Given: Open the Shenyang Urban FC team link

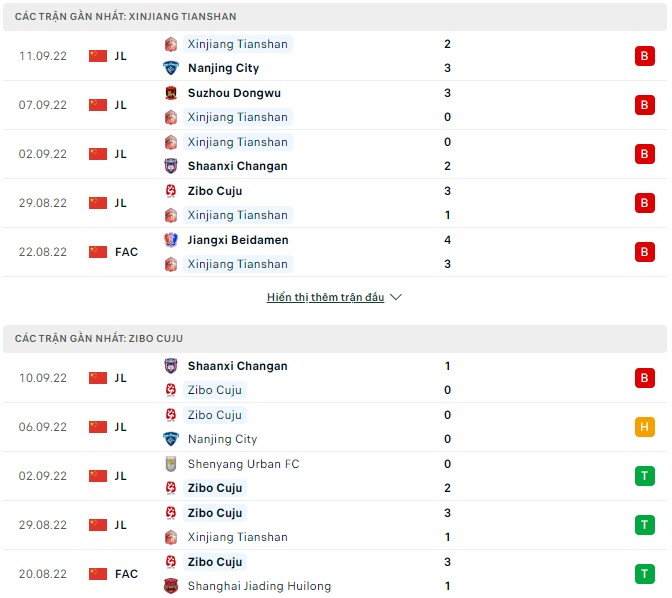Looking at the screenshot, I should point(243,464).
